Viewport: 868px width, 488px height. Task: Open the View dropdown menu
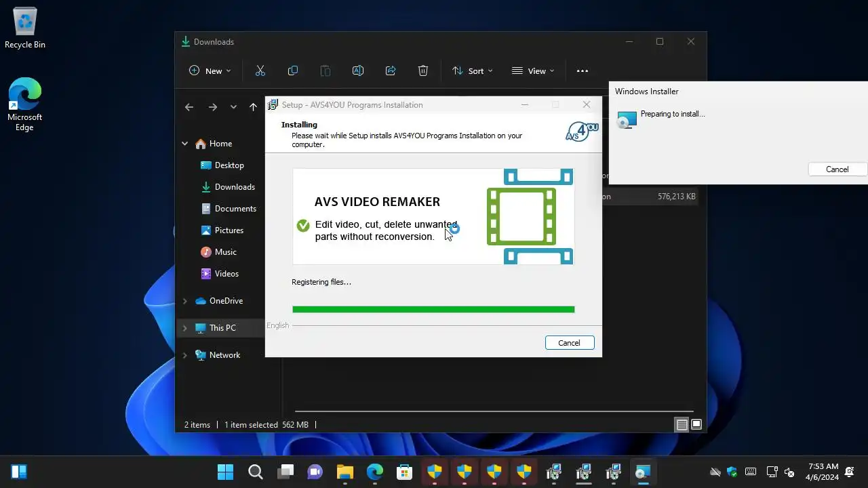coord(533,70)
